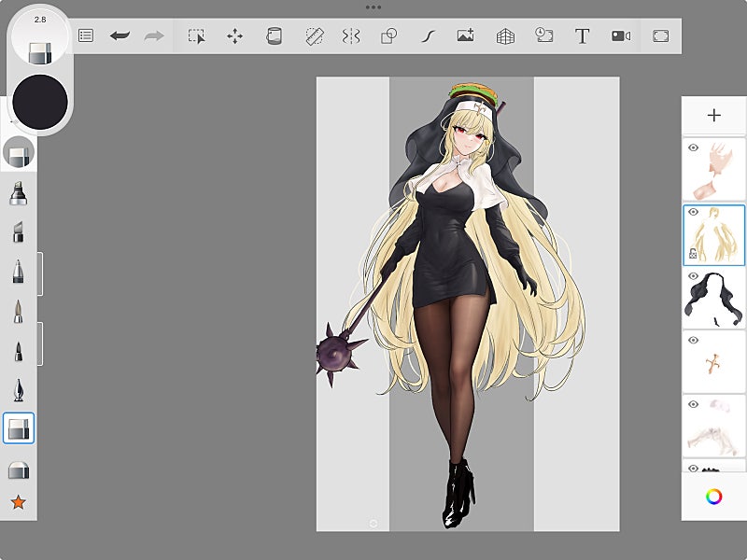Image resolution: width=747 pixels, height=560 pixels.
Task: Expand the three-dot handle above the toolbar
Action: pos(373,7)
